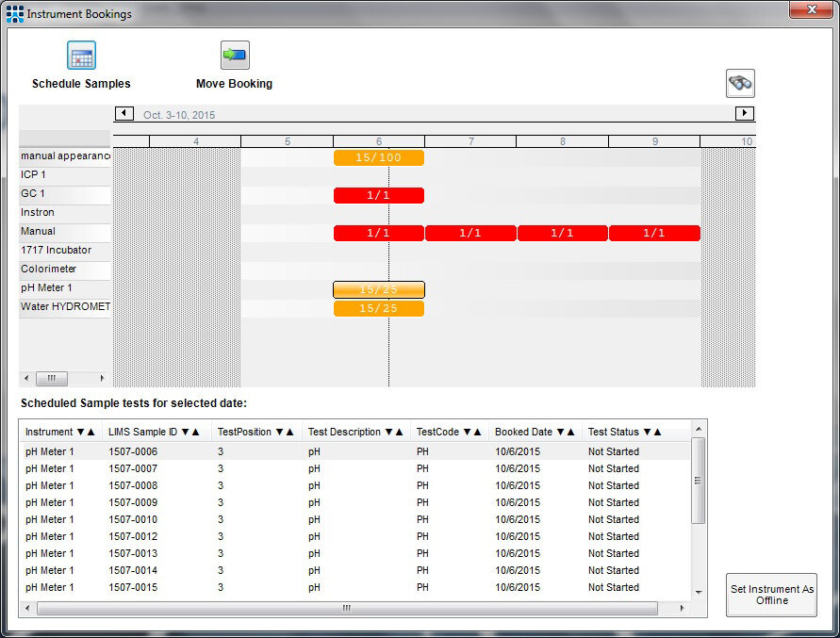Image resolution: width=840 pixels, height=638 pixels.
Task: Go to previous week with left arrow
Action: coord(124,114)
